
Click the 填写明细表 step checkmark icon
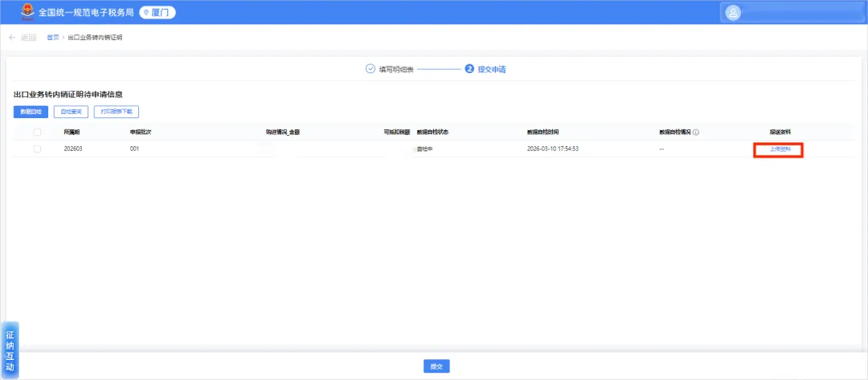coord(371,69)
